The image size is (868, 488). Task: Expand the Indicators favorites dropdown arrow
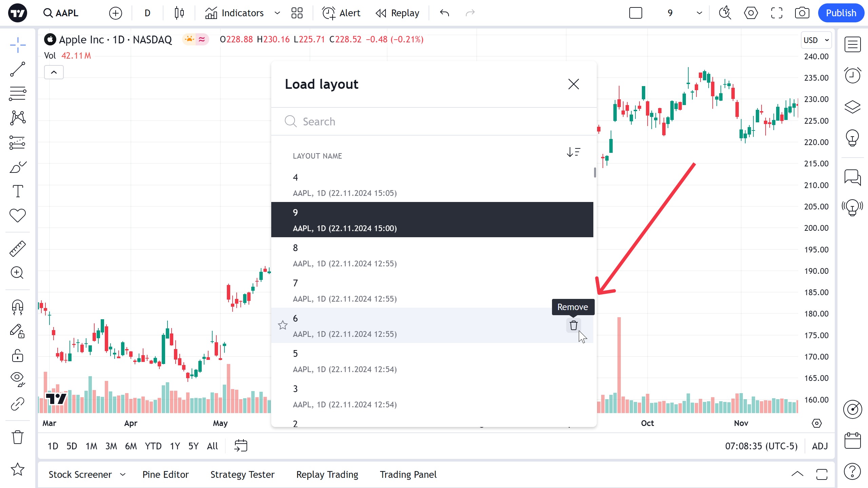click(x=277, y=13)
